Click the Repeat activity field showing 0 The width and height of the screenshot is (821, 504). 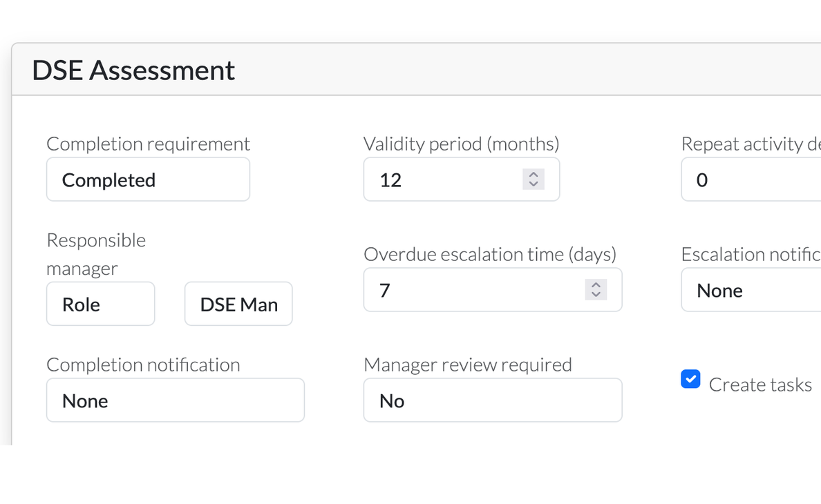click(750, 180)
